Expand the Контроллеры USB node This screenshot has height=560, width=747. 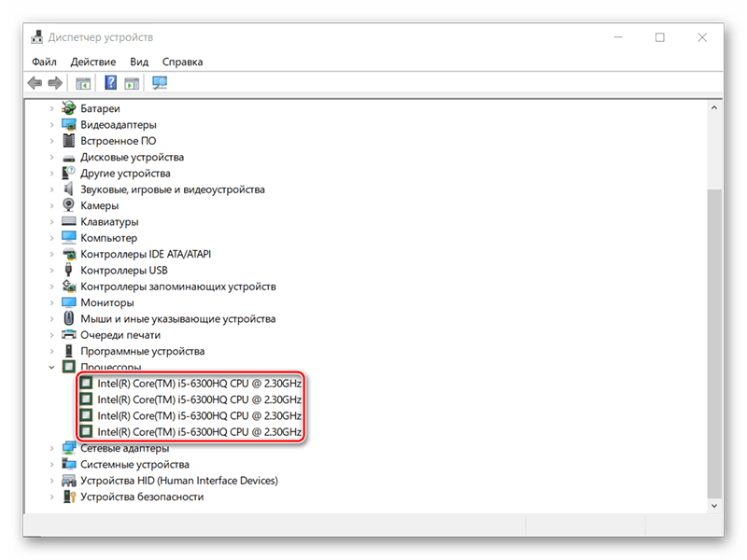click(52, 271)
